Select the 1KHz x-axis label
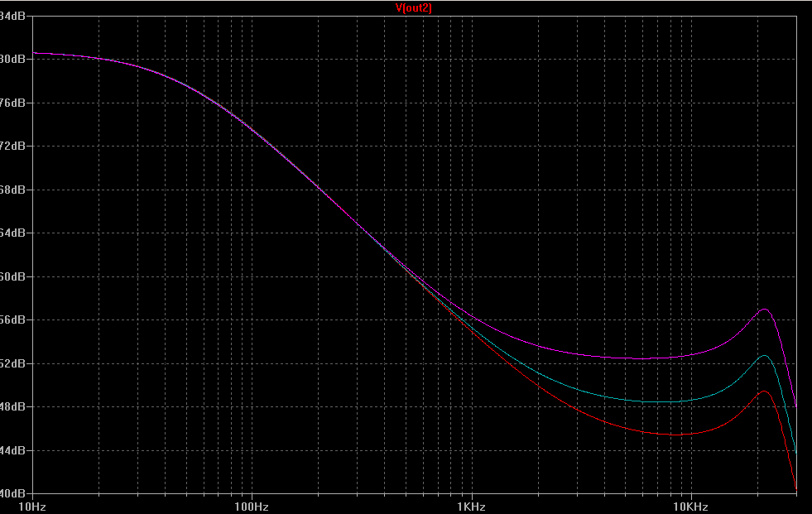The width and height of the screenshot is (812, 514). coord(470,506)
